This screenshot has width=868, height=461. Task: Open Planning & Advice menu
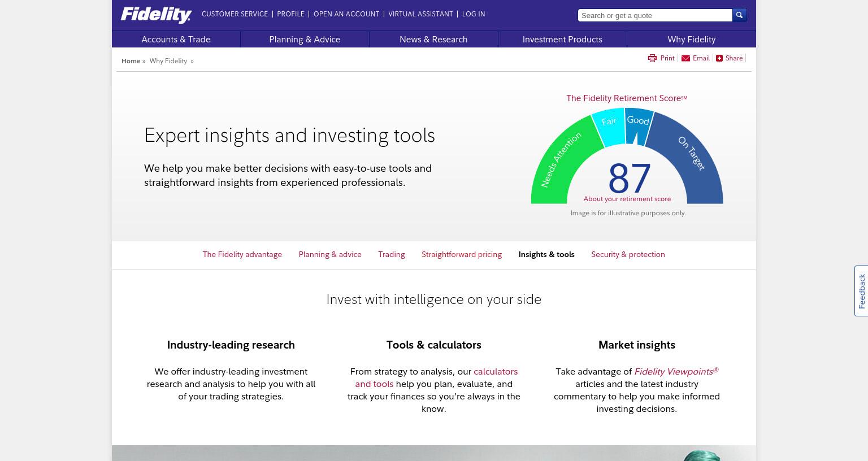[305, 40]
